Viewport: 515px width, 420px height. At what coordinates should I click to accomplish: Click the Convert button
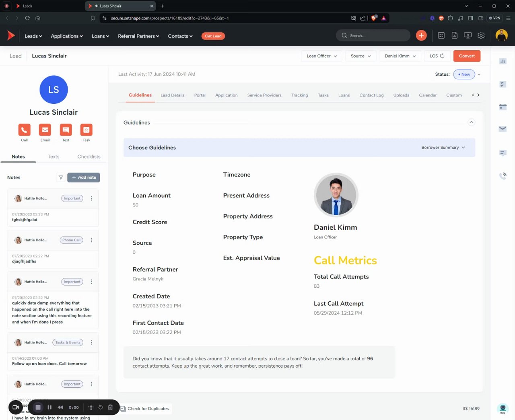pyautogui.click(x=467, y=56)
